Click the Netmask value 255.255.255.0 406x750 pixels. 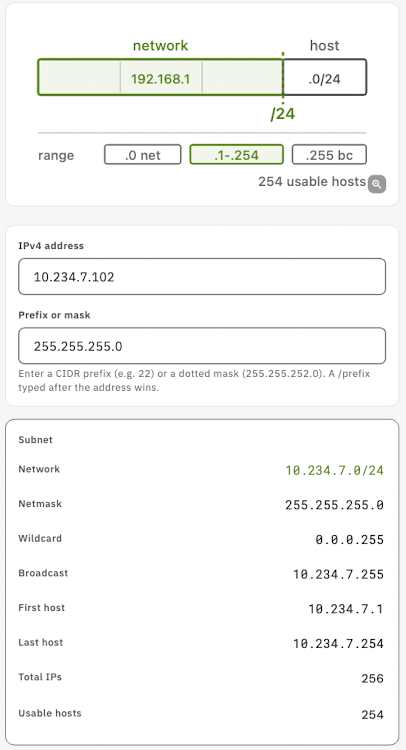point(334,505)
